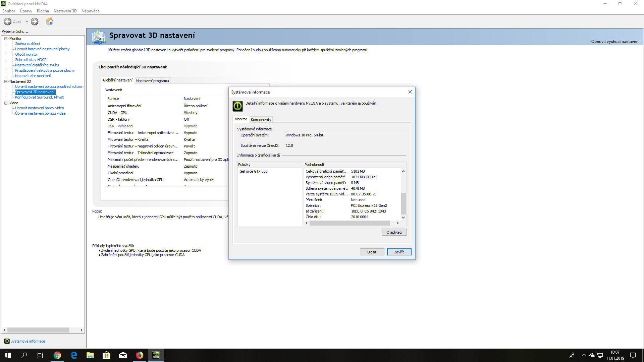Click the NVIDIA Control Panel taskbar icon
Viewport: 644px width, 362px height.
156,355
